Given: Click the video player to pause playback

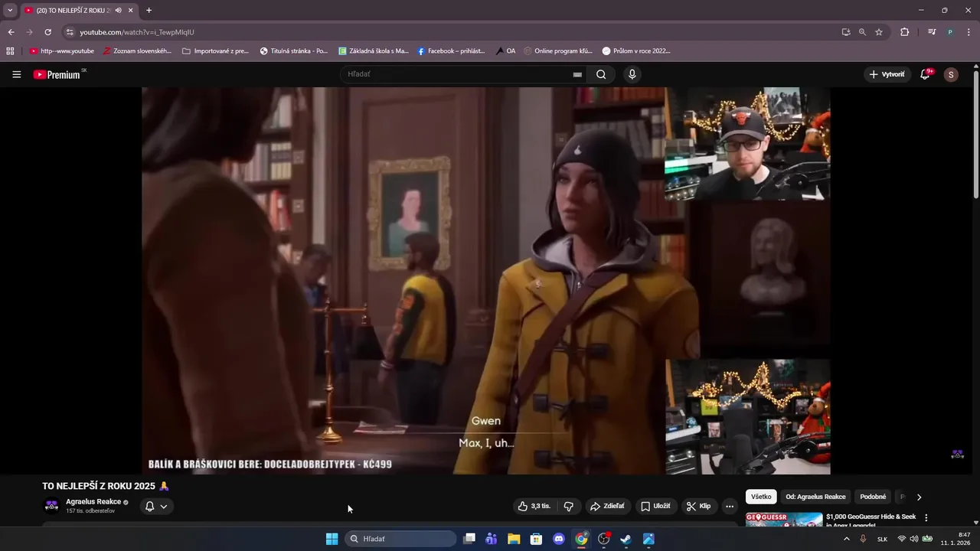Looking at the screenshot, I should (485, 280).
